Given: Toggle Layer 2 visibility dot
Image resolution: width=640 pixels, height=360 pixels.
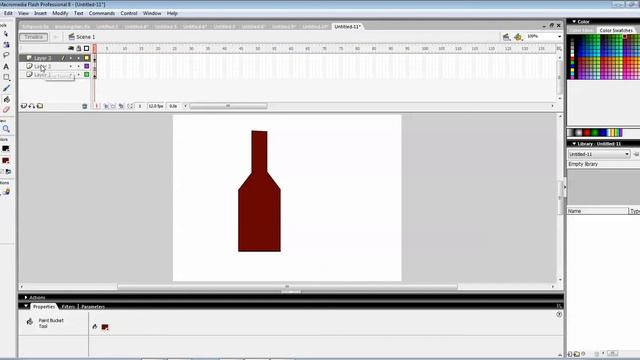Looking at the screenshot, I should 71,66.
